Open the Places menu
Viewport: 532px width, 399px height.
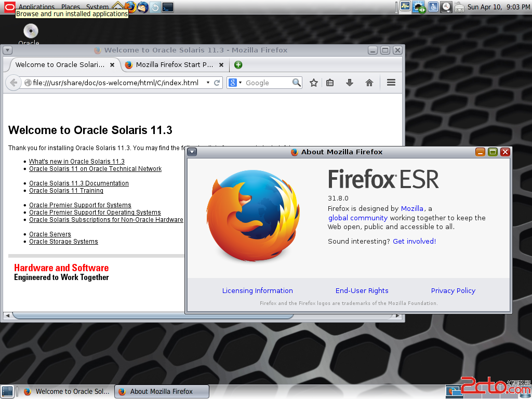(x=71, y=6)
